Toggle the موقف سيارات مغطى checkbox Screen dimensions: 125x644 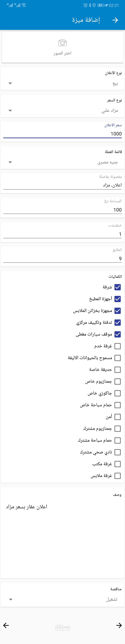point(117,334)
